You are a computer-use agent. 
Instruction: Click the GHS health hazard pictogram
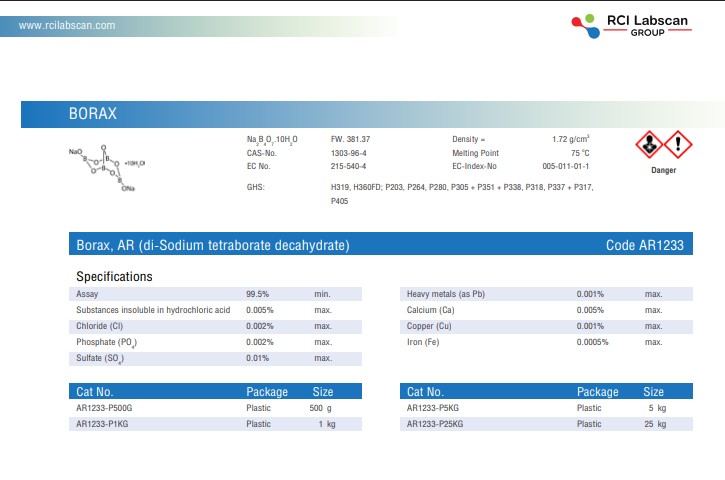click(648, 146)
